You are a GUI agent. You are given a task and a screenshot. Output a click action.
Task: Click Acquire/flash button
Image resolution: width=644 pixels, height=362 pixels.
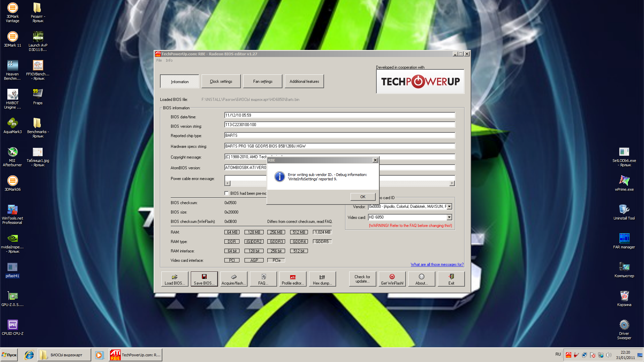(x=234, y=279)
